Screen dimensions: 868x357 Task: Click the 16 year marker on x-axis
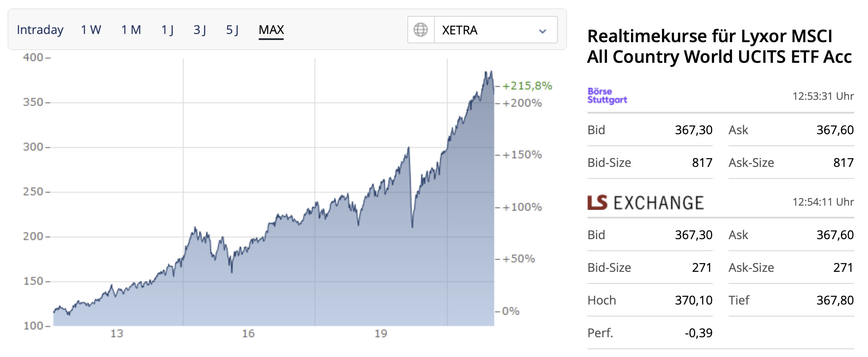click(x=248, y=333)
